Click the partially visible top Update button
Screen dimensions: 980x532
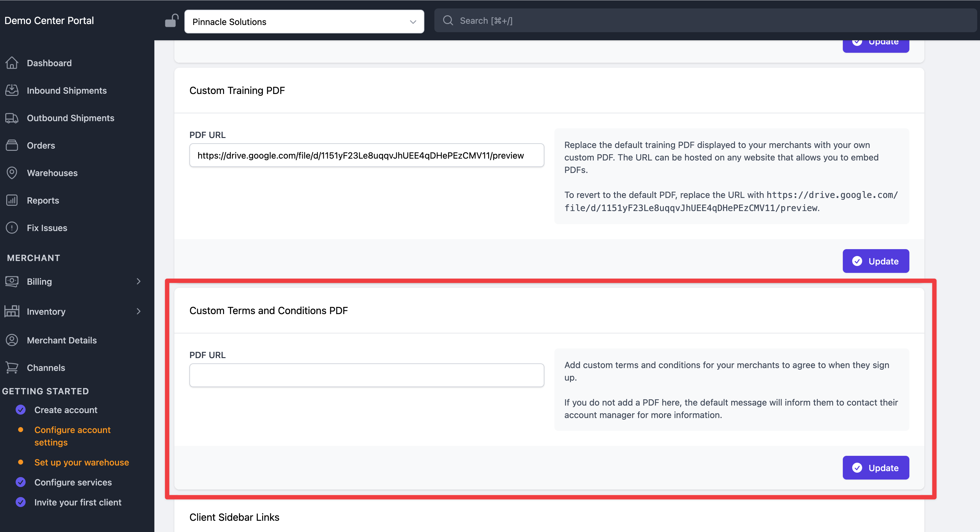coord(875,46)
